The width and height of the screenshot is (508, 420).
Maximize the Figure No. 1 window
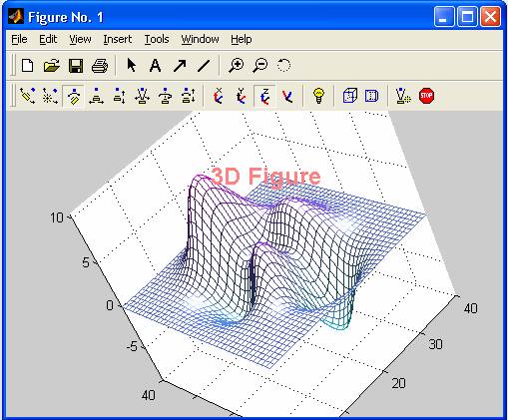(x=467, y=17)
